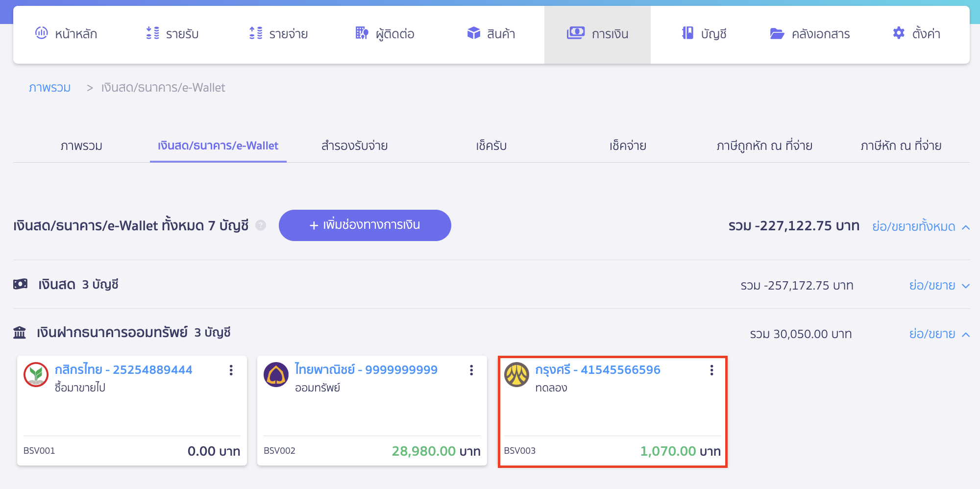
Task: Open three-dot menu on ไทยพาณิชย์ account card
Action: (471, 370)
